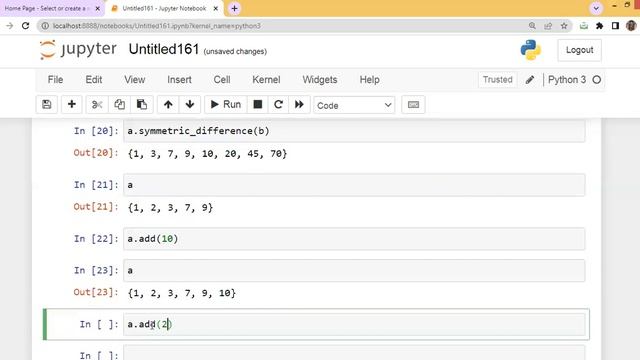Click cell In [20] symmetric_difference code
640x360 pixels.
pyautogui.click(x=354, y=131)
